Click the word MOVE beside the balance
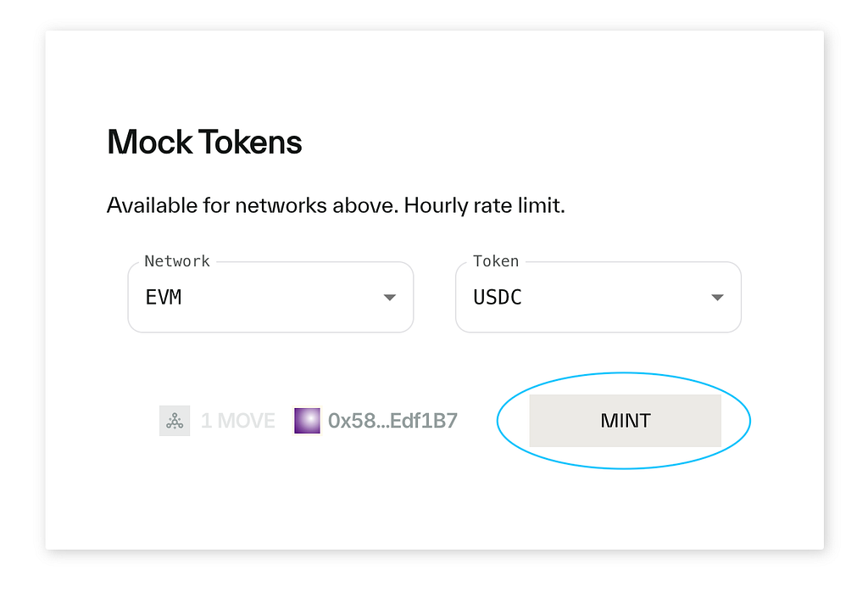The image size is (868, 593). click(x=247, y=421)
